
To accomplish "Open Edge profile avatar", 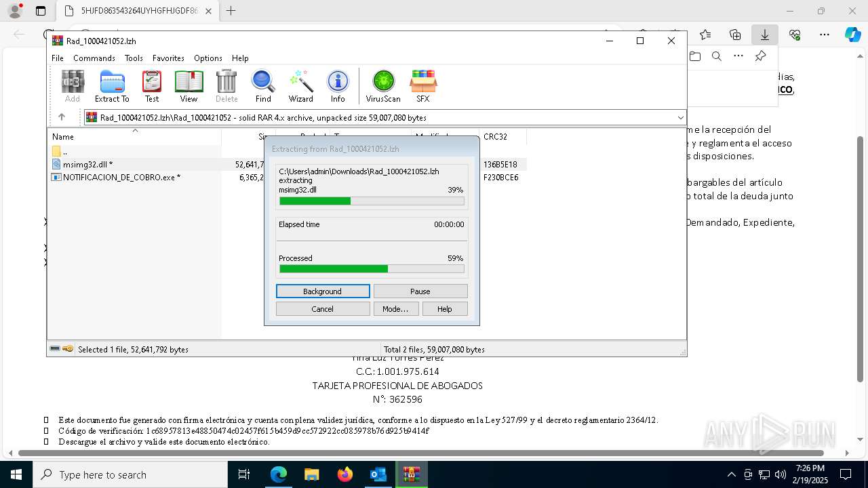I will point(15,11).
